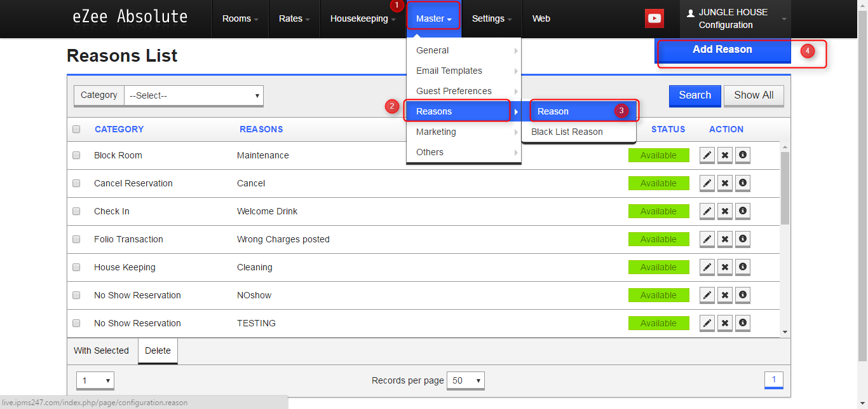Click the Available status badge for Check In

tap(658, 211)
